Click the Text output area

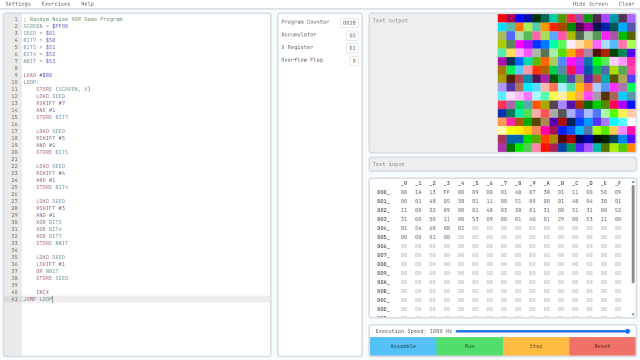click(x=433, y=83)
